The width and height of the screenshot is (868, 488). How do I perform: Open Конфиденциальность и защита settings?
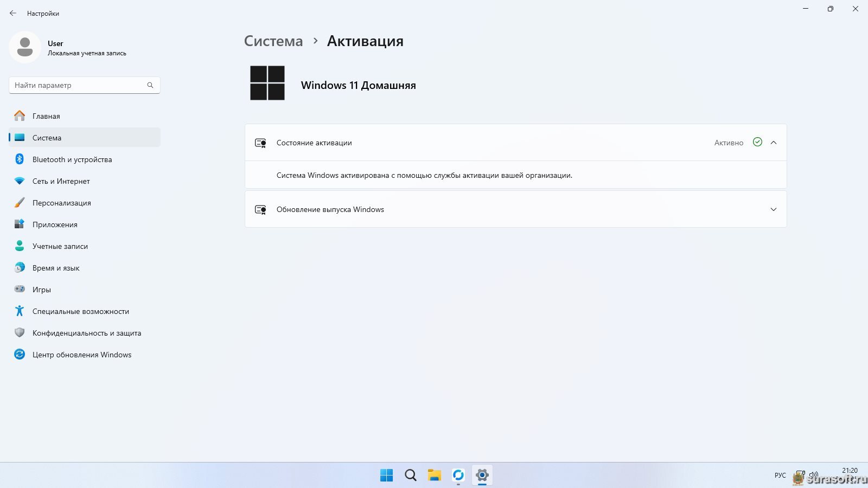click(x=85, y=332)
